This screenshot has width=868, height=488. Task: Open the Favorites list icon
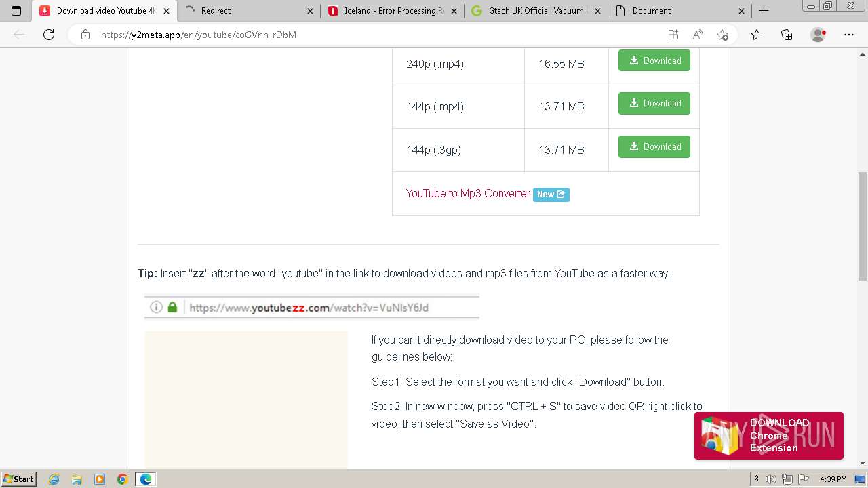tap(757, 35)
